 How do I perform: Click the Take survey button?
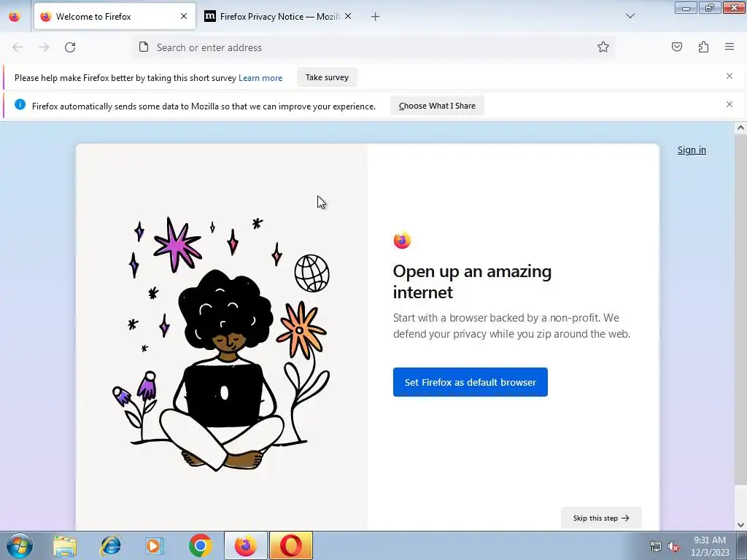tap(327, 77)
